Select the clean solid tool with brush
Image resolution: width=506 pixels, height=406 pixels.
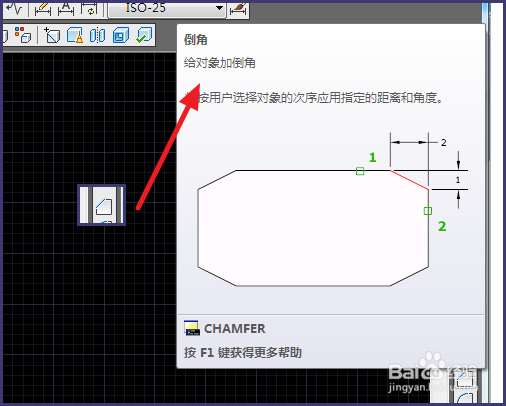[x=75, y=35]
